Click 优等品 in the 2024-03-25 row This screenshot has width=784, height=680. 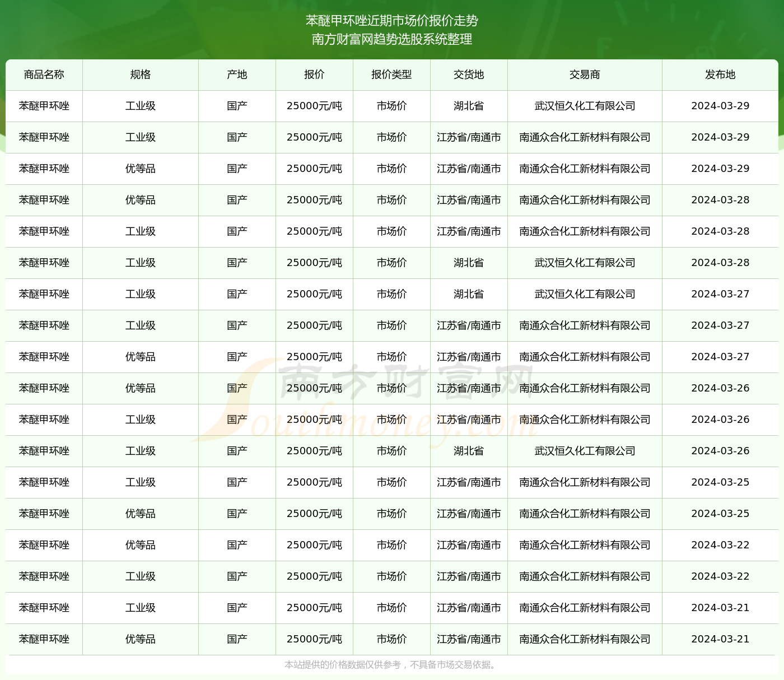141,514
